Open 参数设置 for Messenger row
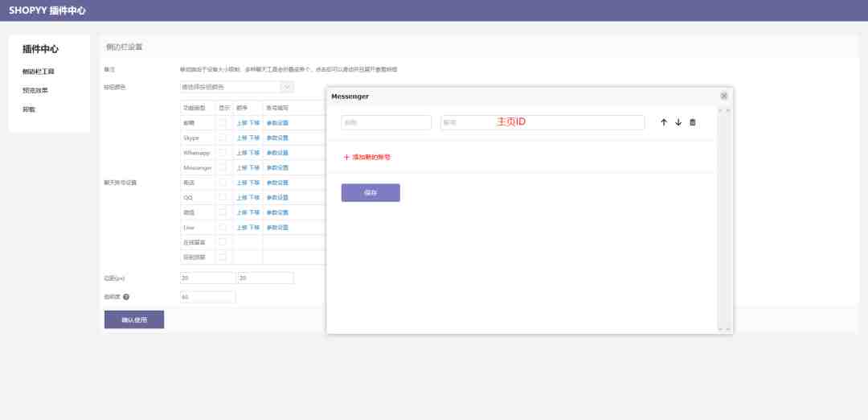The width and height of the screenshot is (868, 420). [x=277, y=168]
